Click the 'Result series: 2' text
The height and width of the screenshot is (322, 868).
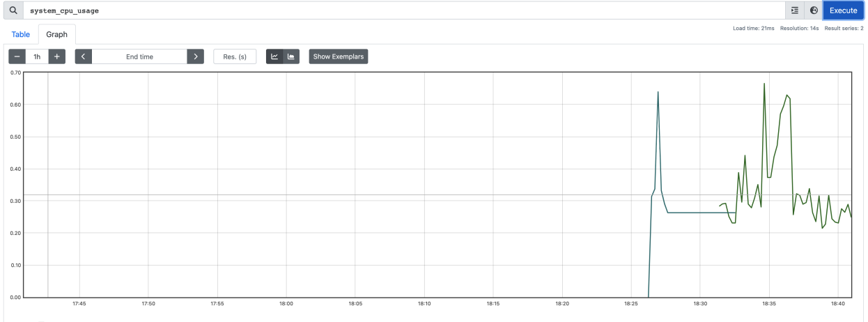844,29
